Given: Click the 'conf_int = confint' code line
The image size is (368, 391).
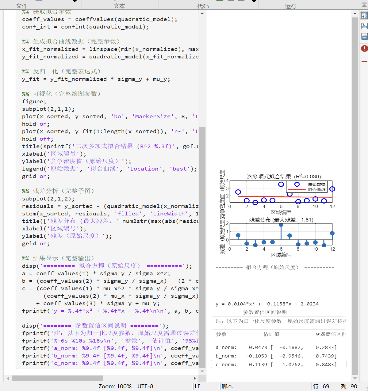Looking at the screenshot, I should pos(85,27).
